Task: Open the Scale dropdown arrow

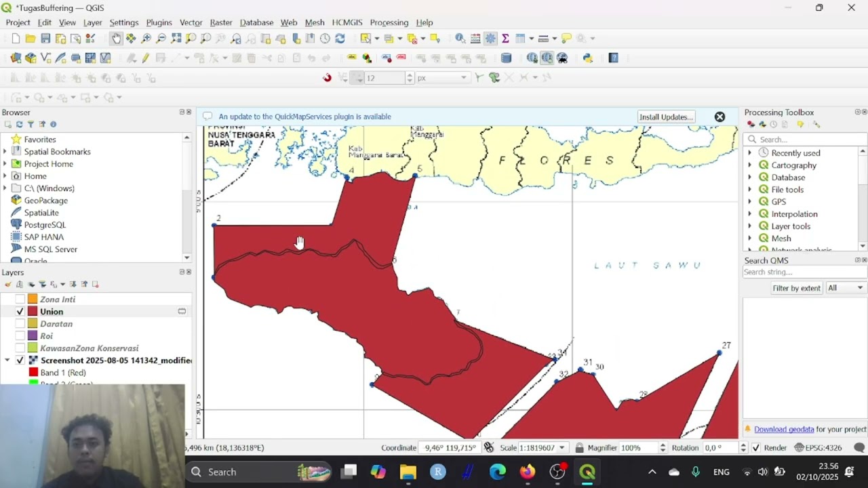Action: point(561,447)
